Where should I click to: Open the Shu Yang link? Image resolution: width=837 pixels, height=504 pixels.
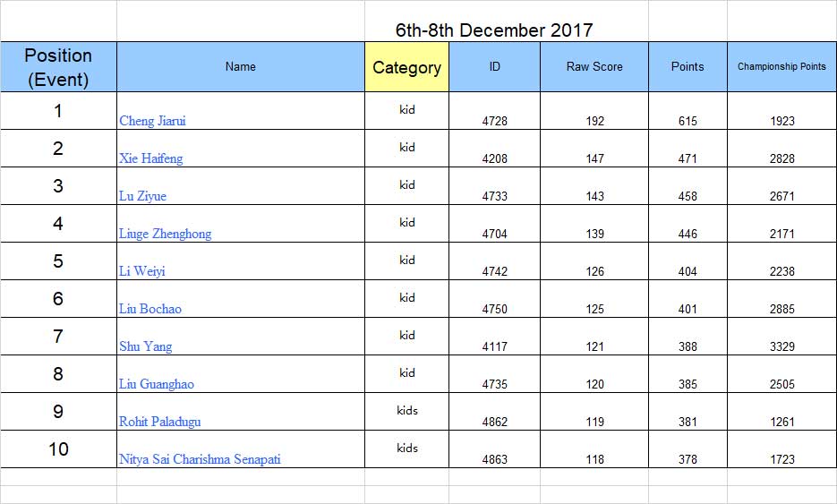[146, 346]
